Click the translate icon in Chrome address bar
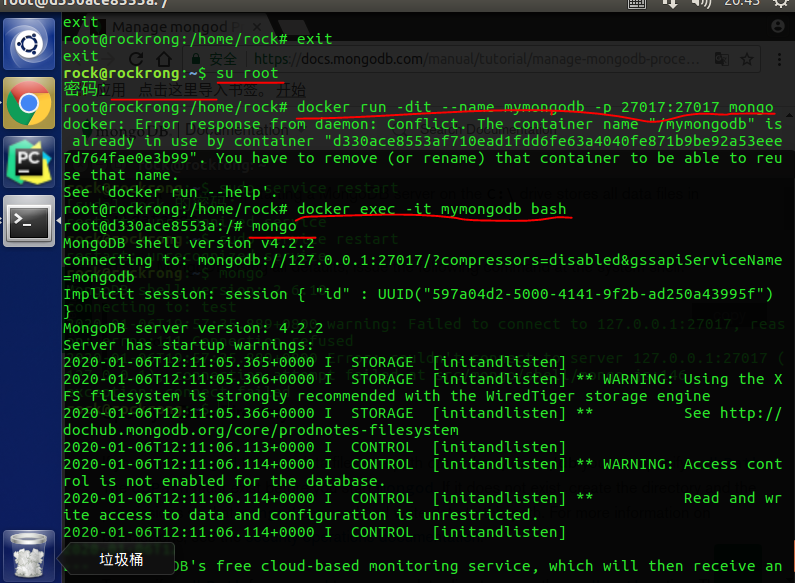The image size is (795, 583). [x=721, y=59]
